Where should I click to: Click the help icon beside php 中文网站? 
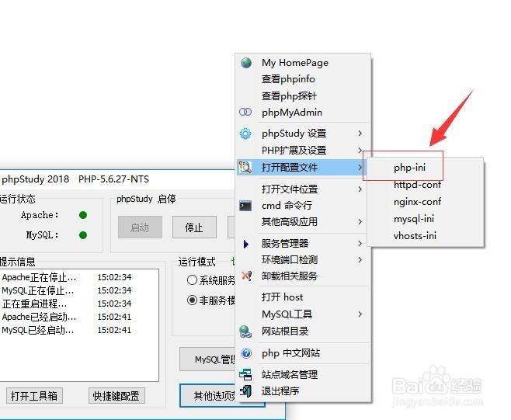pyautogui.click(x=246, y=353)
